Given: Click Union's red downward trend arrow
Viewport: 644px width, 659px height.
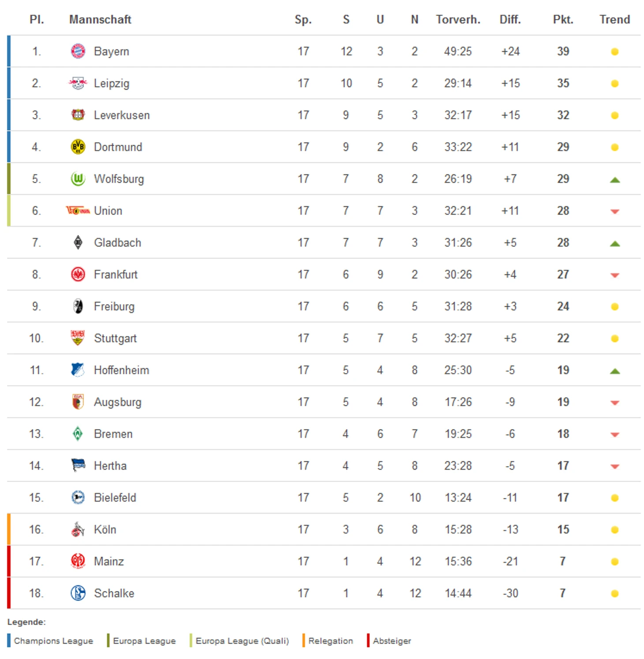Looking at the screenshot, I should coord(614,211).
